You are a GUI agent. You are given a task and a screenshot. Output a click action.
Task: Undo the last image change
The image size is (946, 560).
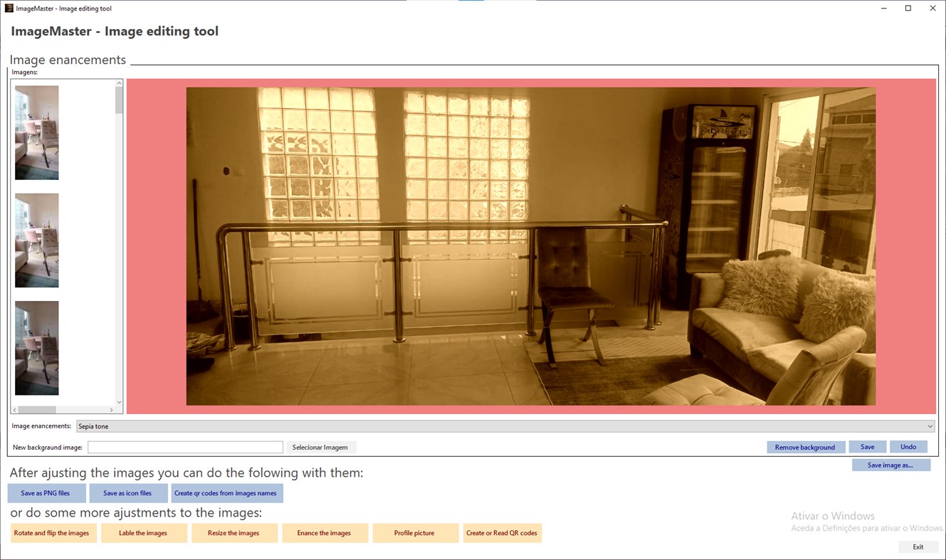[908, 447]
